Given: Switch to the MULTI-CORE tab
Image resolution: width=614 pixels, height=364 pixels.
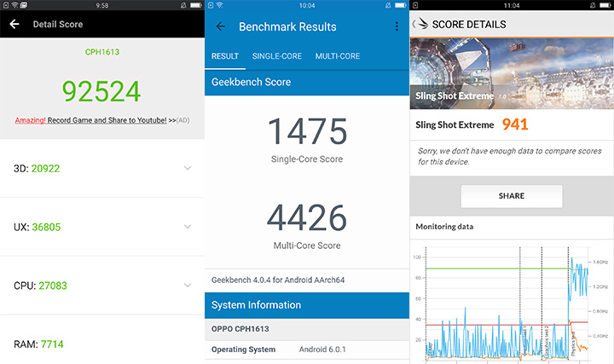Looking at the screenshot, I should 337,56.
